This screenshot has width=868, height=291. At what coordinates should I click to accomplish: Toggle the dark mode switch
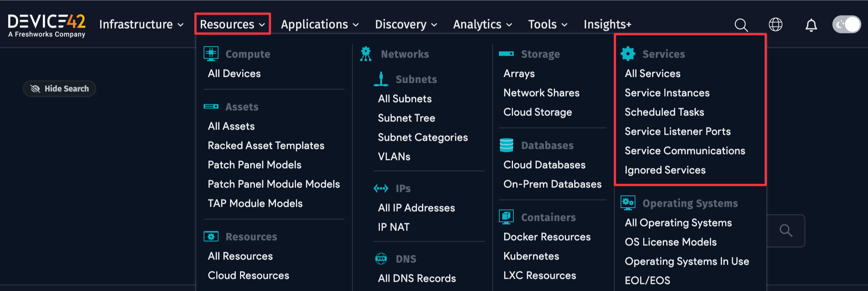point(846,24)
